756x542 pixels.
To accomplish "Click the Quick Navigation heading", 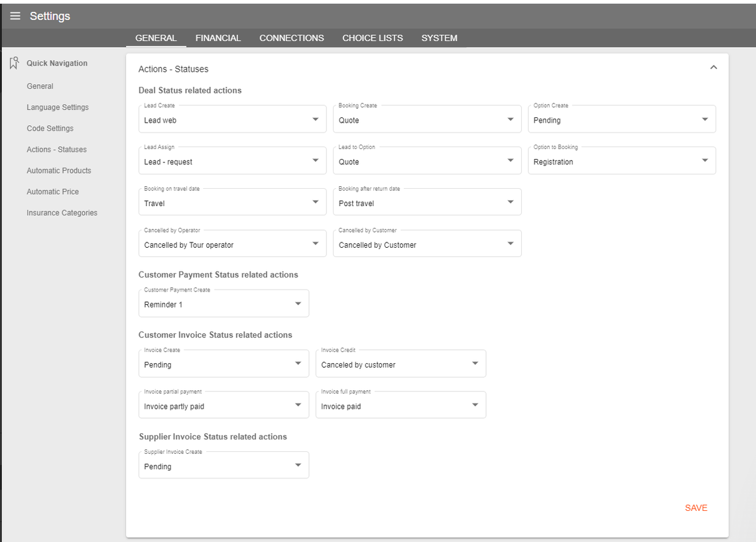I will (x=57, y=63).
